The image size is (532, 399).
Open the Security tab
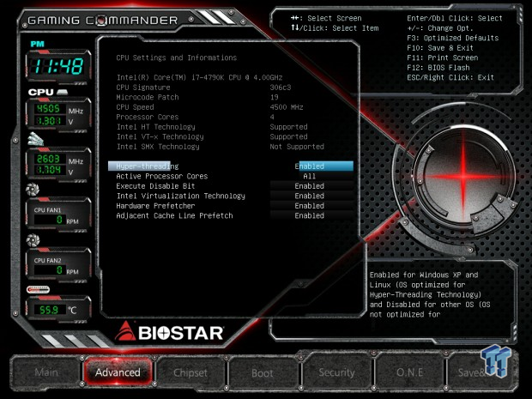pyautogui.click(x=336, y=372)
